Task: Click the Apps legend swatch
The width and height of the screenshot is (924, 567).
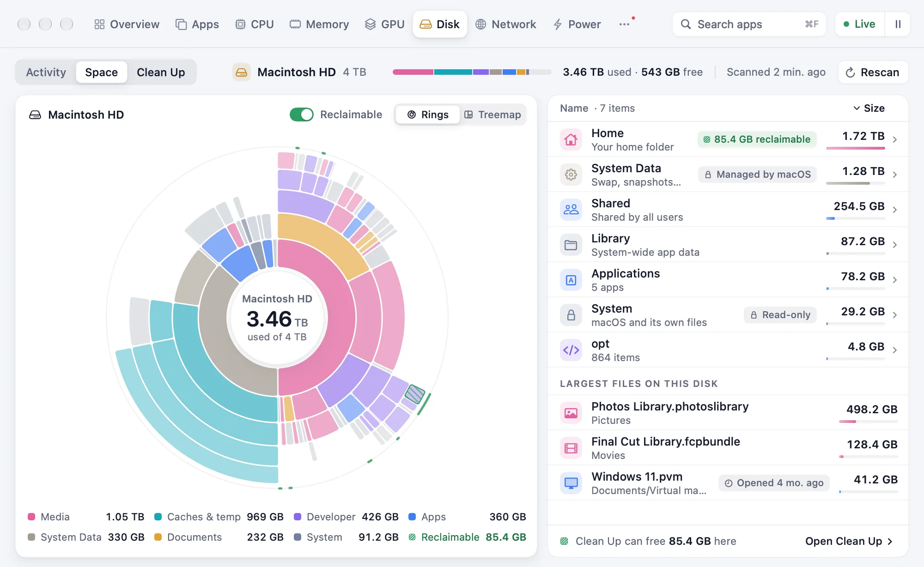Action: pyautogui.click(x=412, y=517)
